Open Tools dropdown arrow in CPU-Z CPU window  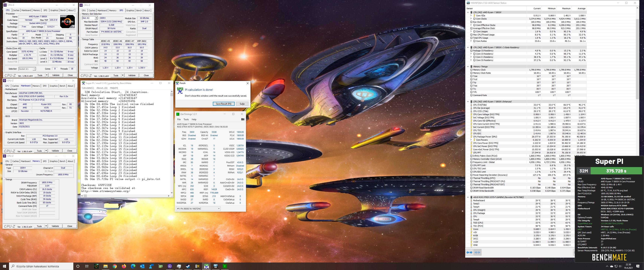pyautogui.click(x=46, y=75)
